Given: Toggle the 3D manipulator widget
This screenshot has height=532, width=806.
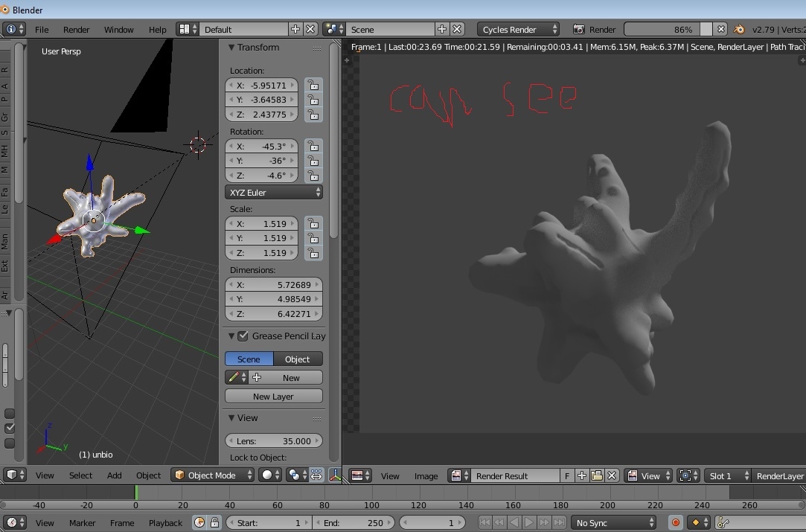Looking at the screenshot, I should point(335,475).
